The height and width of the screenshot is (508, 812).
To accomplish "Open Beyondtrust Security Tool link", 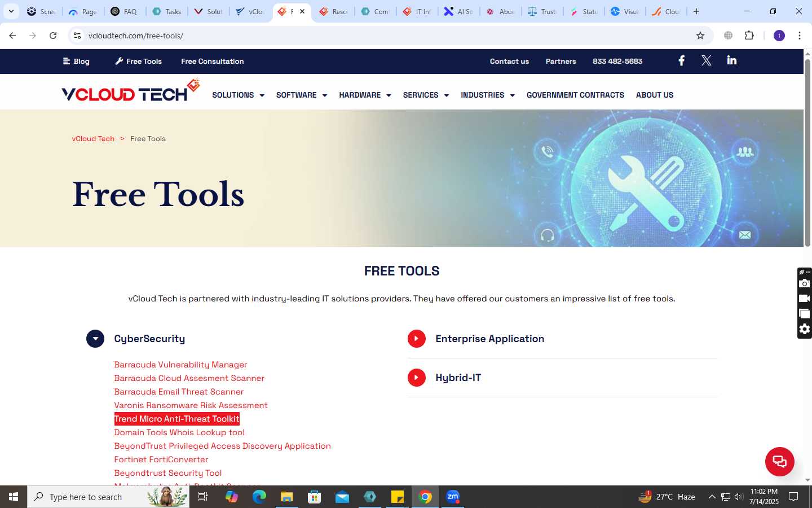I will [168, 473].
